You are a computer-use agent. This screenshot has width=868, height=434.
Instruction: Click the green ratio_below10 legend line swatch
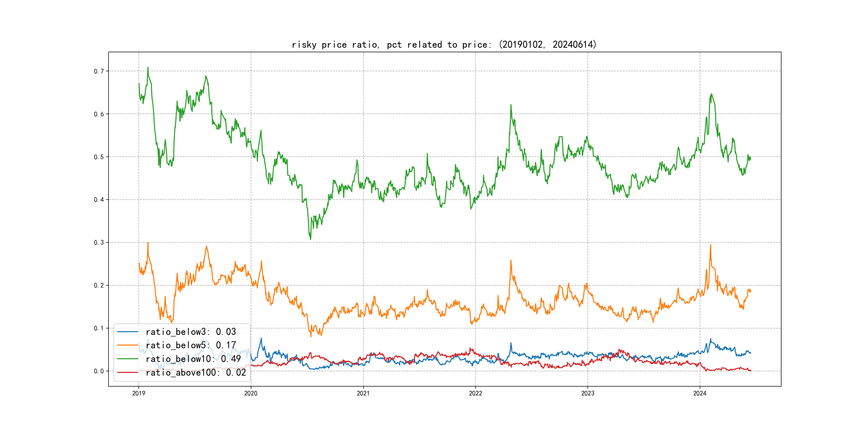[127, 359]
